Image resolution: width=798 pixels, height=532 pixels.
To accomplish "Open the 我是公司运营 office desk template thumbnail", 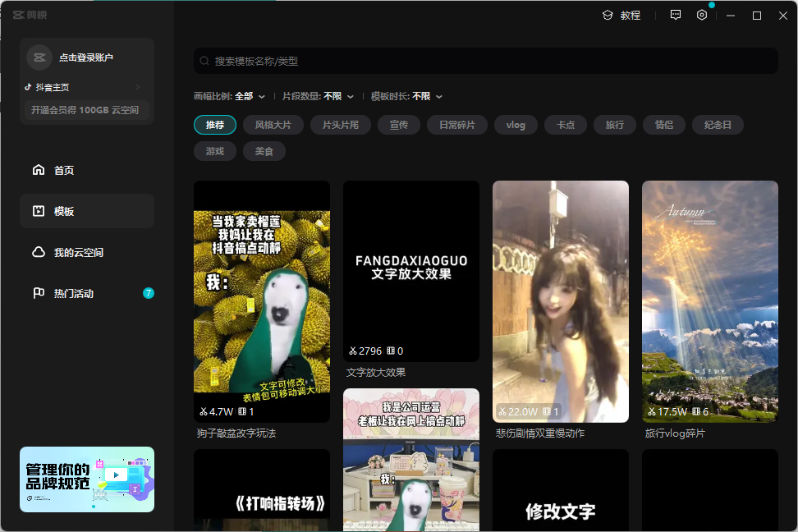I will 411,460.
